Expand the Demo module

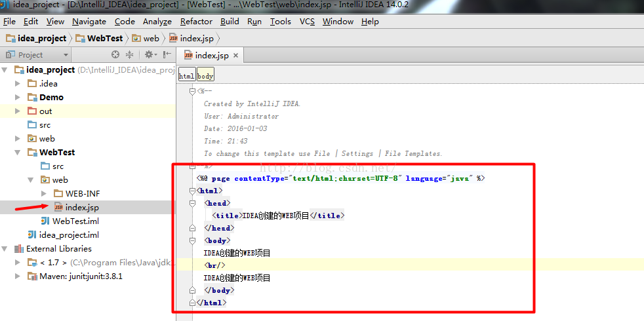point(17,98)
